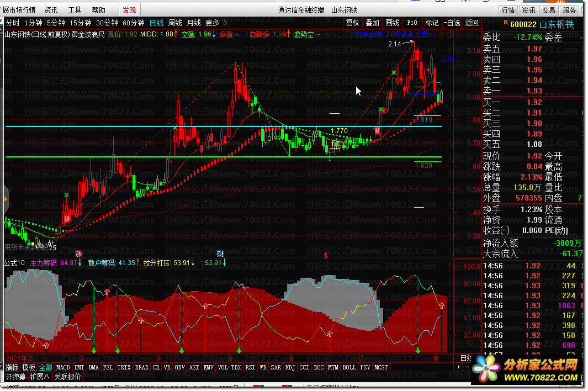Screen dimensions: 588x391
Task: Click the red 多 signal badge near 1.770
Action: [x=377, y=130]
